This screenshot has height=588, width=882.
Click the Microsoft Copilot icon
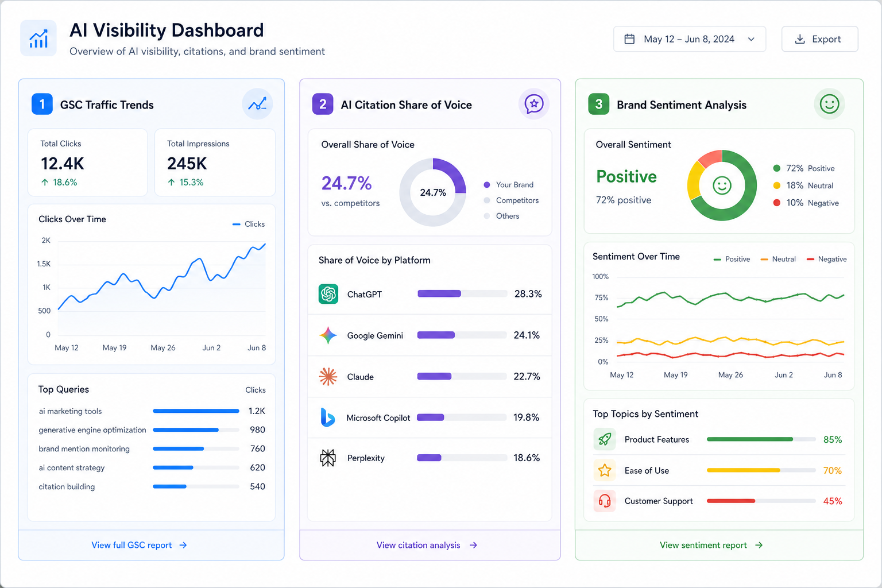[328, 417]
